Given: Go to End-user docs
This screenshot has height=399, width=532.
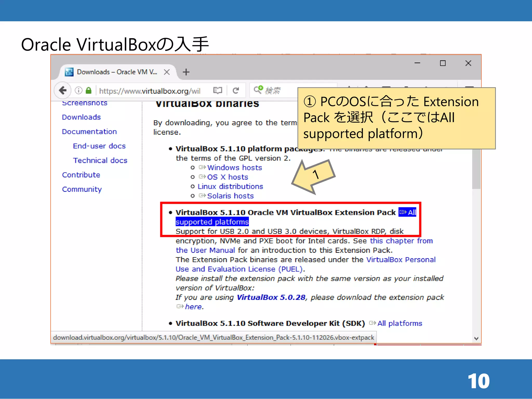Looking at the screenshot, I should coord(99,146).
